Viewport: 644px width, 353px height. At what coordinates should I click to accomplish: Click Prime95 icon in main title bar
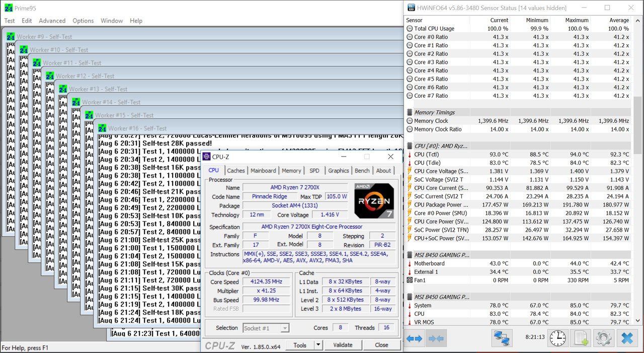point(8,8)
